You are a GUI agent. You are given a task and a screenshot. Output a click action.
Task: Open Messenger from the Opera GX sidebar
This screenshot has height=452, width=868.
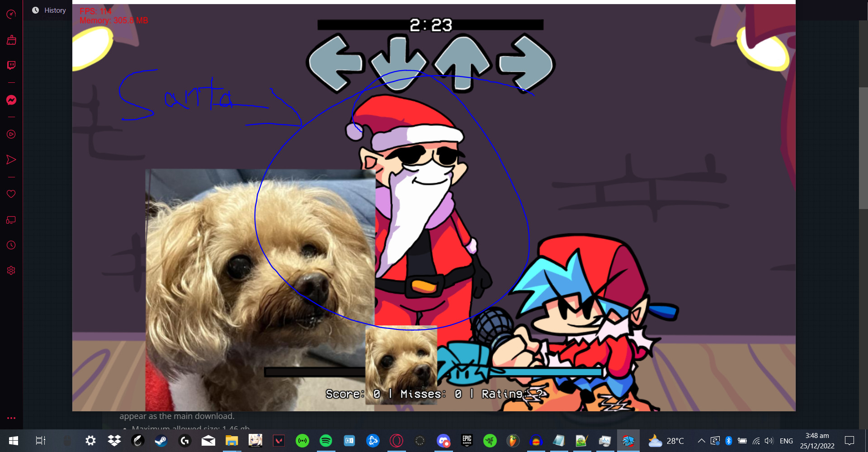click(11, 100)
